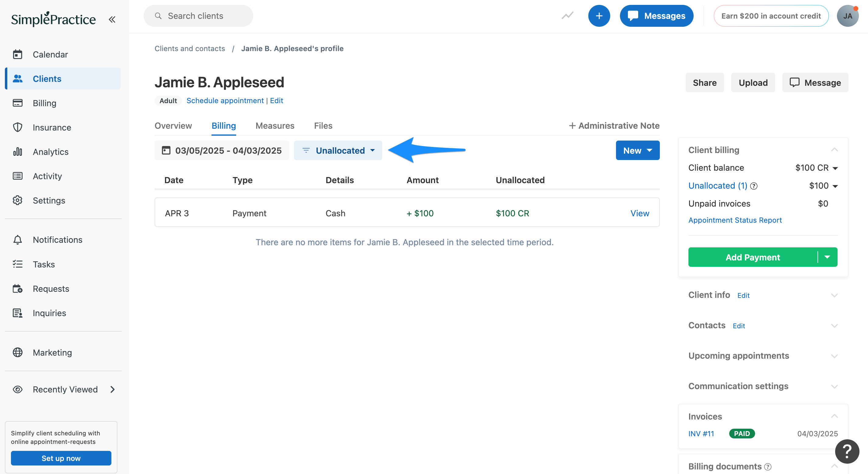Open the Unallocated filter dropdown
Image resolution: width=868 pixels, height=474 pixels.
pyautogui.click(x=338, y=150)
